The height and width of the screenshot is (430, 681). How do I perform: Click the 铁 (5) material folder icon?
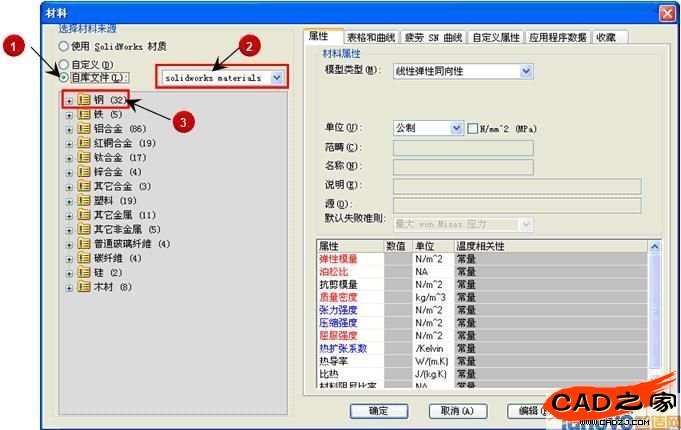pyautogui.click(x=84, y=115)
